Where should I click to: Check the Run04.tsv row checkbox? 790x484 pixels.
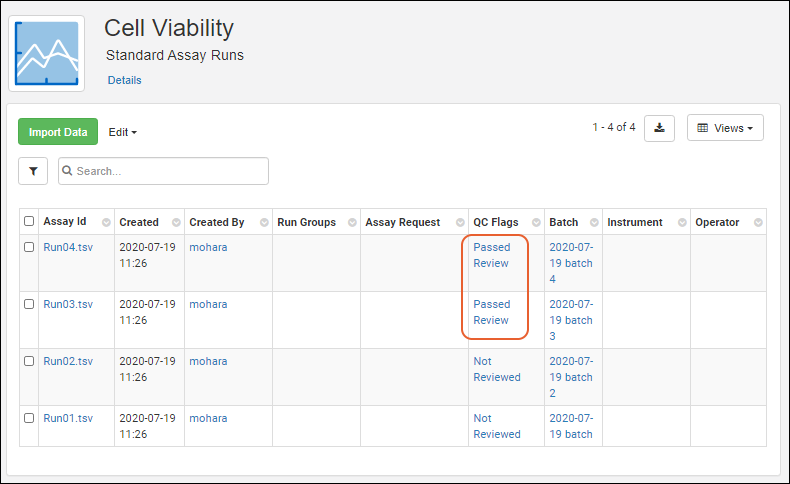(29, 247)
